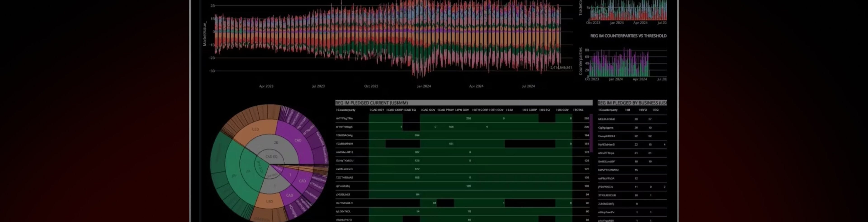868x222 pixels.
Task: Click the 200 total value
Action: point(587,127)
